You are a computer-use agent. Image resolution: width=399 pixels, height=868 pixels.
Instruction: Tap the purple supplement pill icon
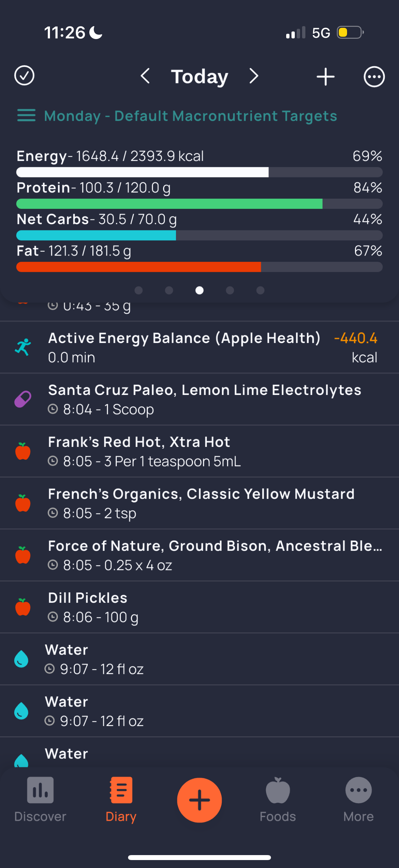pos(23,399)
